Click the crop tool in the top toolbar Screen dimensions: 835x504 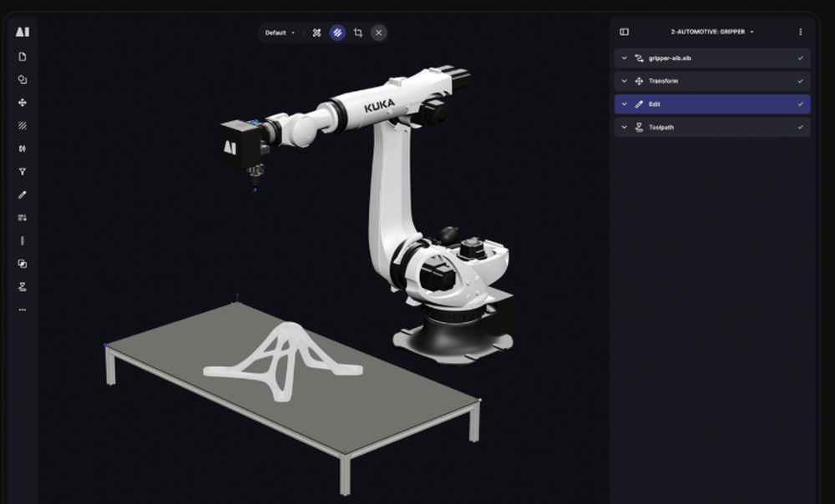pyautogui.click(x=357, y=33)
